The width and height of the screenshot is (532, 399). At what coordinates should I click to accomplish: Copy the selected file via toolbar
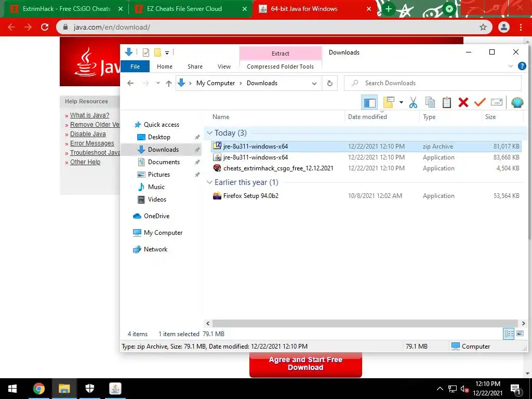pyautogui.click(x=430, y=102)
